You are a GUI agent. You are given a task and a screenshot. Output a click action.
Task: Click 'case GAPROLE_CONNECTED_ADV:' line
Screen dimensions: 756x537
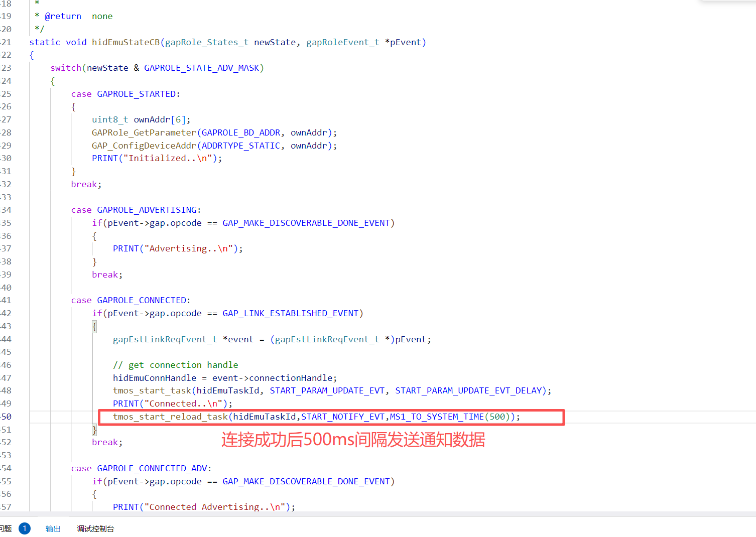pyautogui.click(x=141, y=468)
